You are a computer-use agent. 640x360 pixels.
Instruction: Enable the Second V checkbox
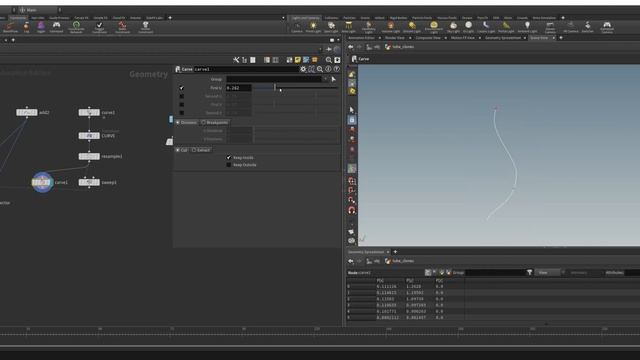[182, 113]
